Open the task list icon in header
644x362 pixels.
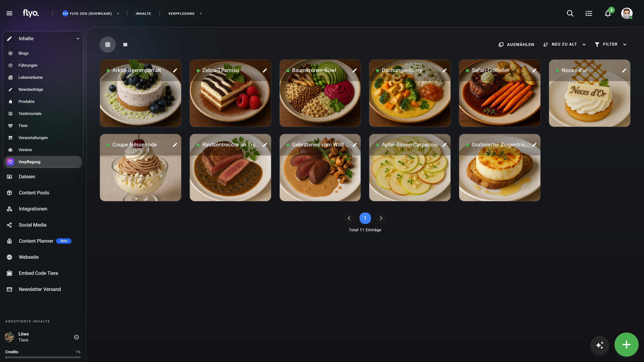(x=589, y=13)
